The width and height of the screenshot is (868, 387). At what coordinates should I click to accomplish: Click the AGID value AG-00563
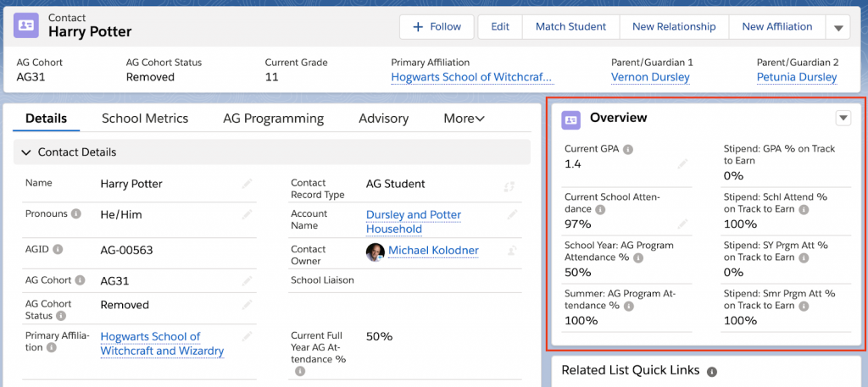click(x=126, y=251)
